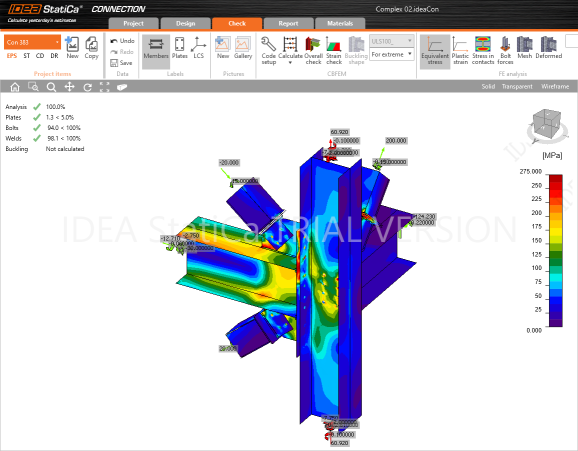Image resolution: width=578 pixels, height=451 pixels.
Task: Show the Overall check
Action: coord(313,51)
